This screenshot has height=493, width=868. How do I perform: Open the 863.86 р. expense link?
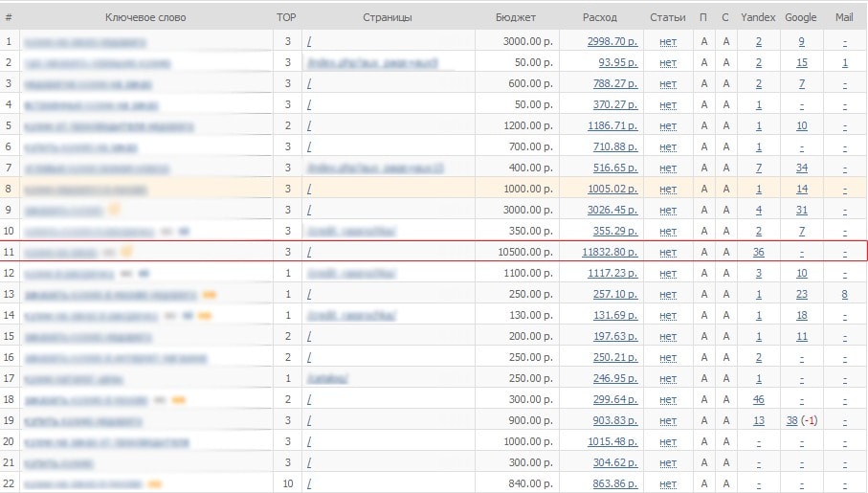click(x=614, y=483)
